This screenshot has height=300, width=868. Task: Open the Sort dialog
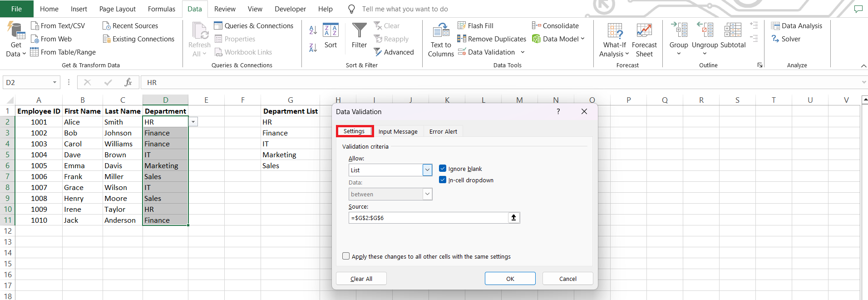pos(330,35)
